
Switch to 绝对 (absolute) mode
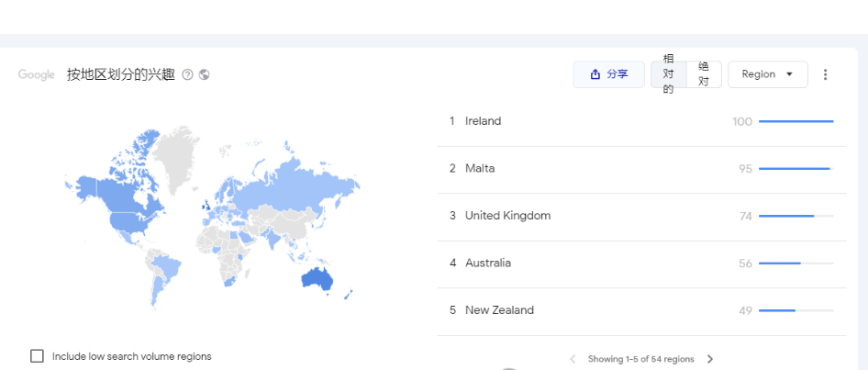[704, 74]
